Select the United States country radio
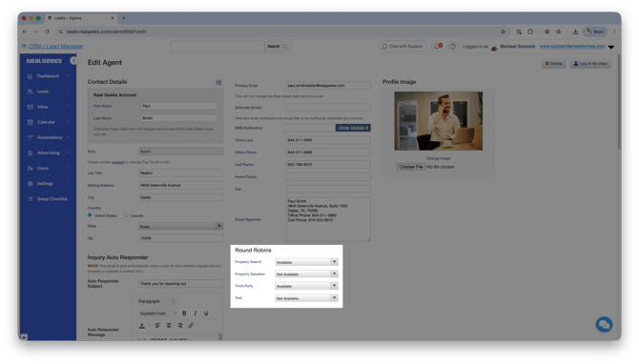 [x=90, y=215]
